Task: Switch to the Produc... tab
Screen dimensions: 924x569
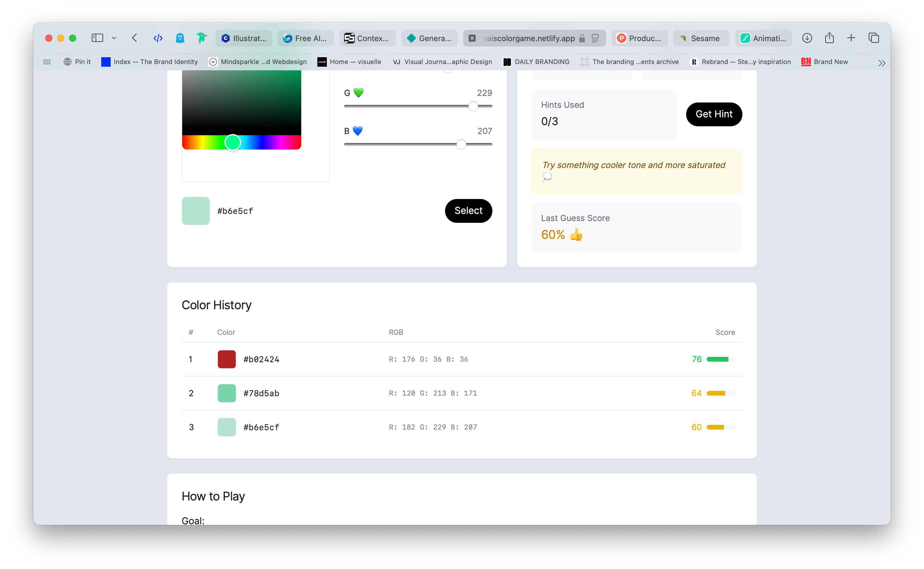Action: click(639, 38)
